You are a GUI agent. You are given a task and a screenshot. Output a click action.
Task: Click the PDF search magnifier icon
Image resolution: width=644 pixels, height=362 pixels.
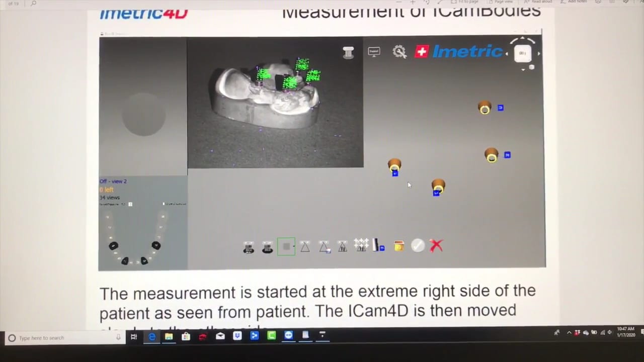pyautogui.click(x=33, y=3)
